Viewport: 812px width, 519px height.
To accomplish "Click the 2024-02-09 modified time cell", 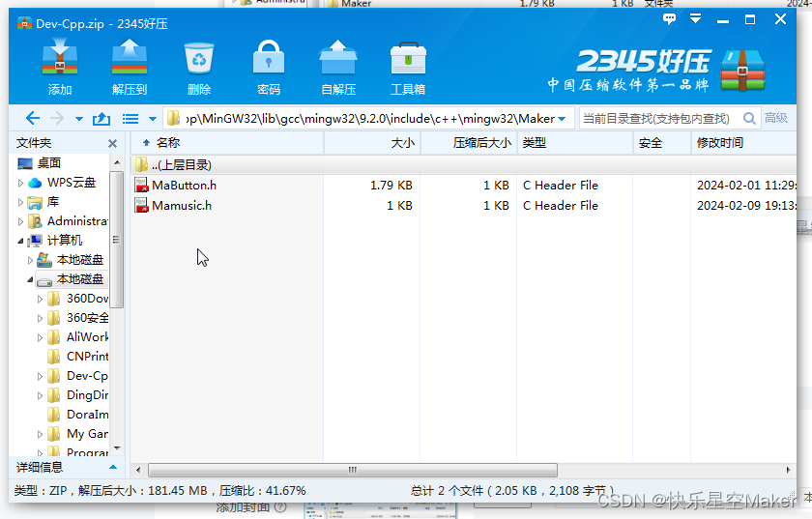I will 746,206.
